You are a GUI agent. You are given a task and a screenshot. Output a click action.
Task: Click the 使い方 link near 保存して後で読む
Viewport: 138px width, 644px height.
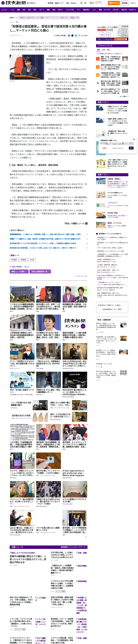click(27, 267)
